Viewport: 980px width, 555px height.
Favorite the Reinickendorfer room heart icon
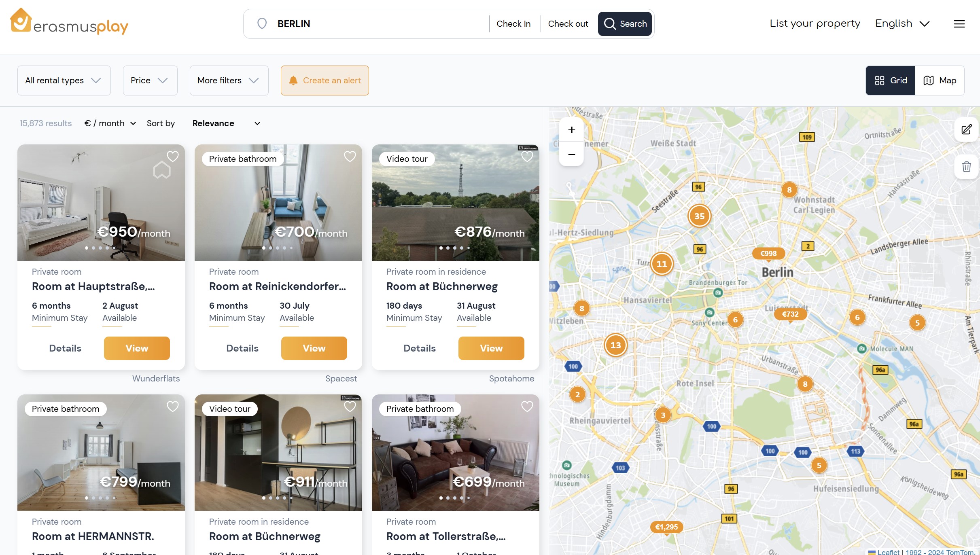[350, 157]
